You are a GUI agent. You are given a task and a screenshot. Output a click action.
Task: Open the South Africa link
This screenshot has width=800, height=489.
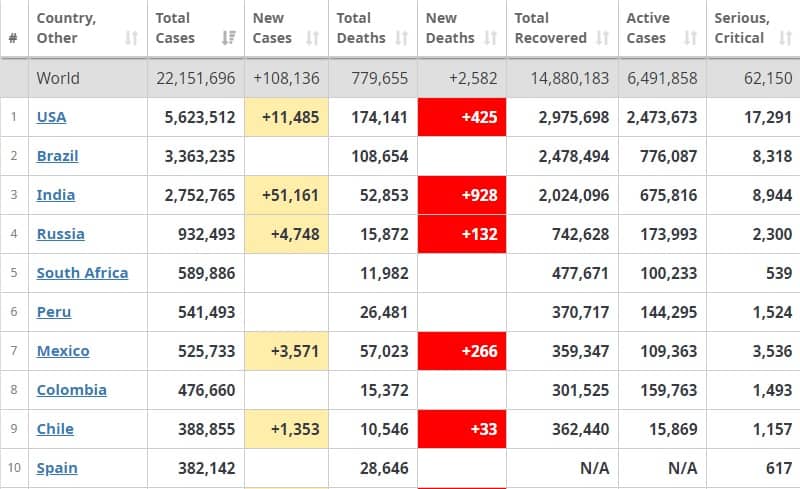[82, 273]
